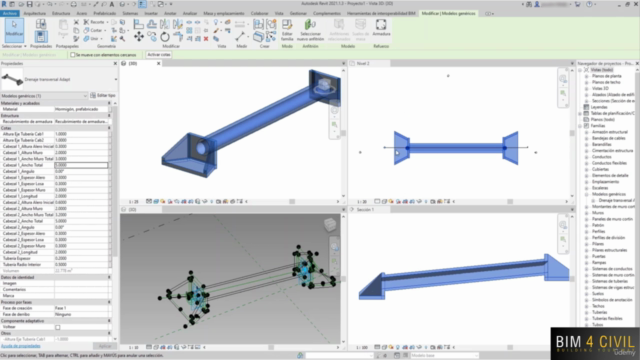Click the Save icon in quick access toolbar
The image size is (640, 360).
pos(29,4)
